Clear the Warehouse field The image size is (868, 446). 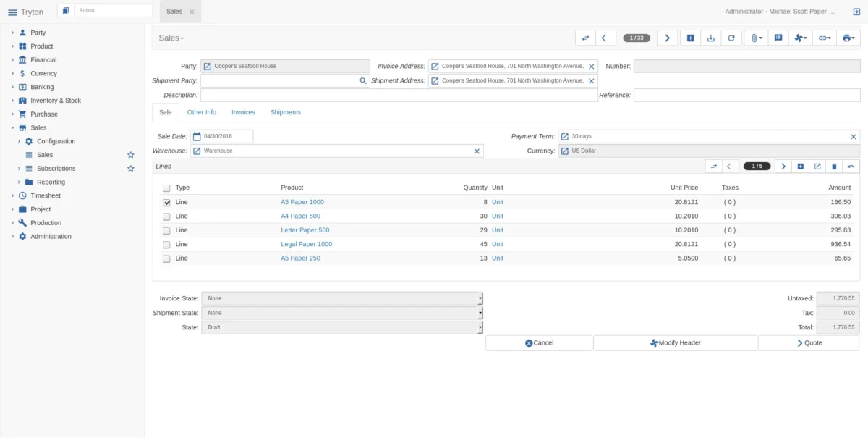(x=477, y=151)
